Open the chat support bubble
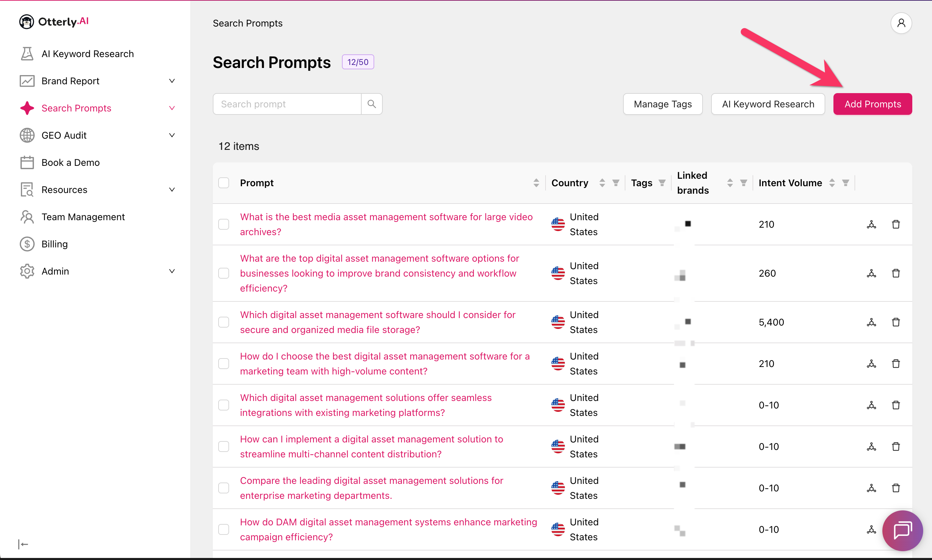The image size is (932, 560). [902, 530]
